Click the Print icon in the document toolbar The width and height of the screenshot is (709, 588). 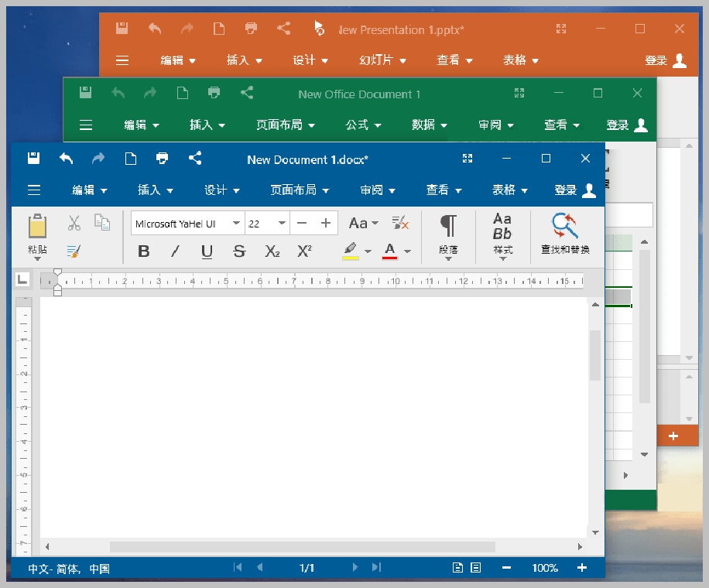(162, 159)
